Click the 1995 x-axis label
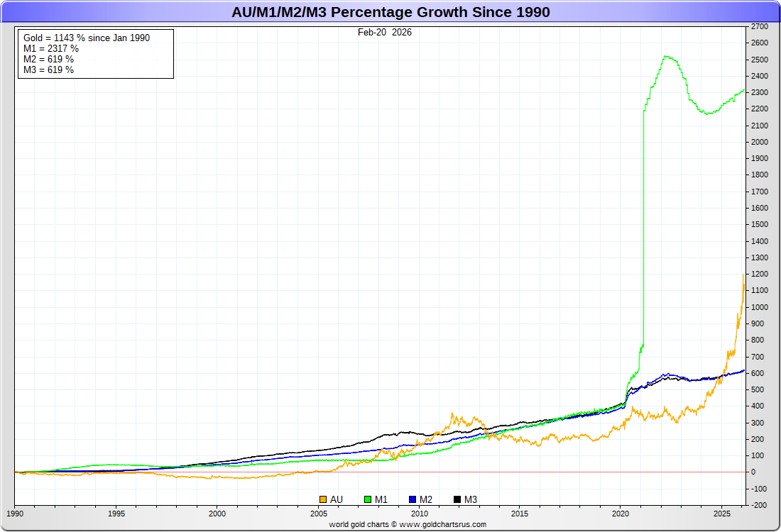 coord(116,514)
